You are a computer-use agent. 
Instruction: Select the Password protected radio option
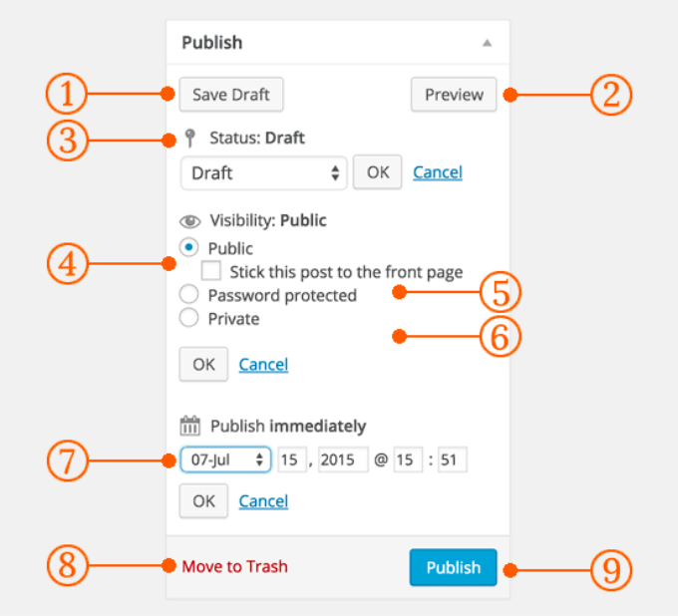pyautogui.click(x=188, y=295)
